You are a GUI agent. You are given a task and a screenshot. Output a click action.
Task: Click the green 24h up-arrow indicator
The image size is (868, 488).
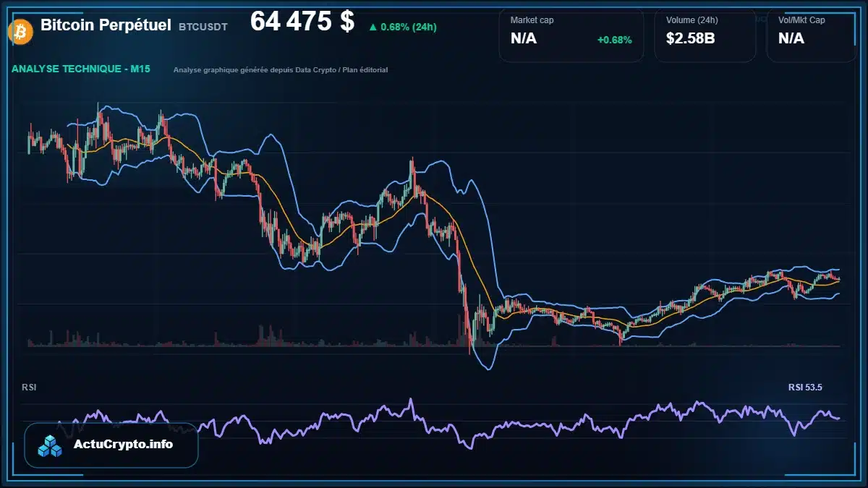coord(373,27)
